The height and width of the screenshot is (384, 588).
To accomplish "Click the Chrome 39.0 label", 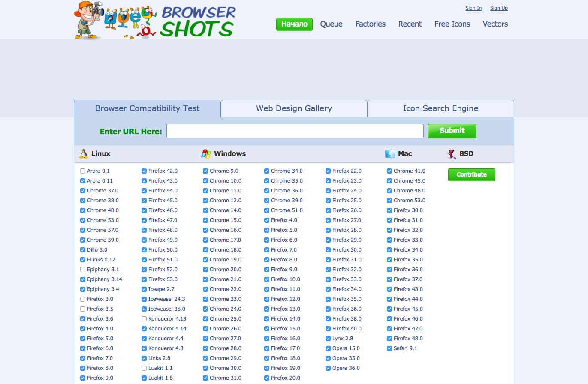I will pos(287,201).
